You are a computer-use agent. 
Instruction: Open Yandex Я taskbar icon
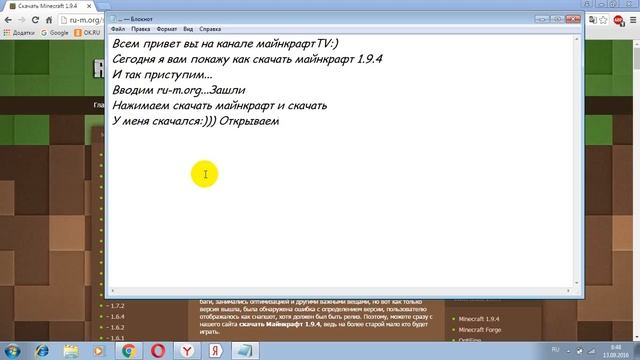click(216, 351)
